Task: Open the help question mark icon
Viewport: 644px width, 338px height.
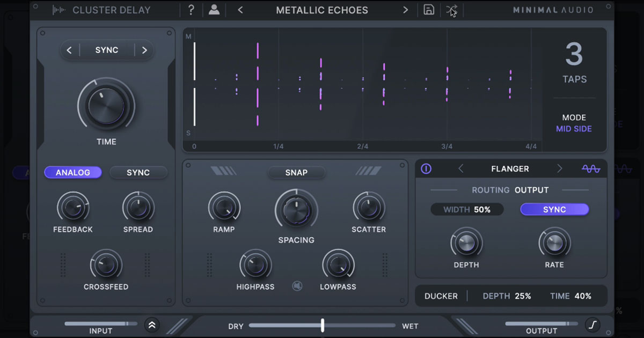Action: [x=192, y=10]
